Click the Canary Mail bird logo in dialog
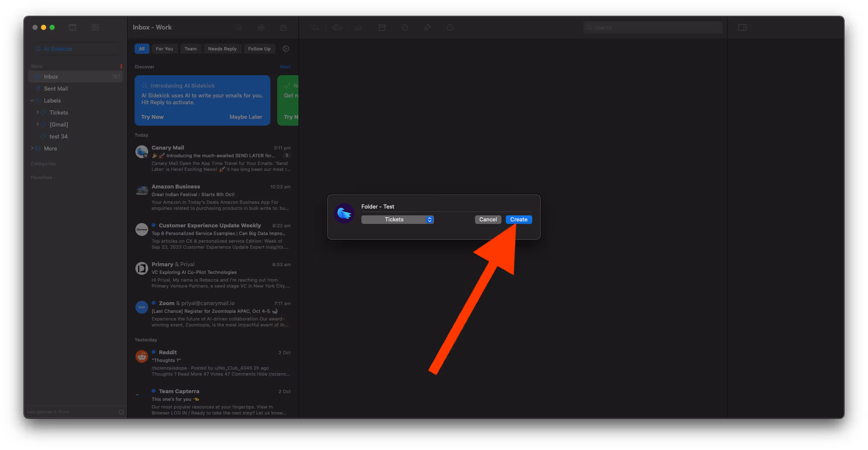868x450 pixels. tap(344, 213)
